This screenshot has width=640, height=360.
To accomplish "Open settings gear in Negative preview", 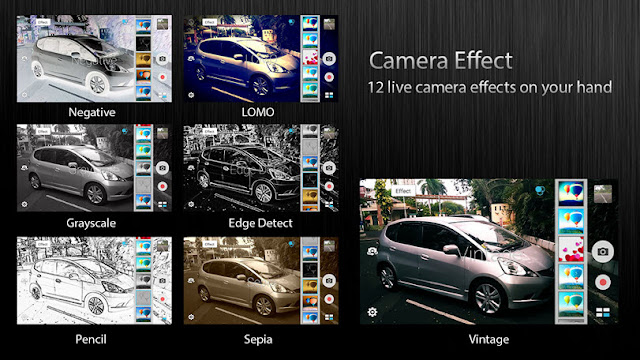I will 24,95.
